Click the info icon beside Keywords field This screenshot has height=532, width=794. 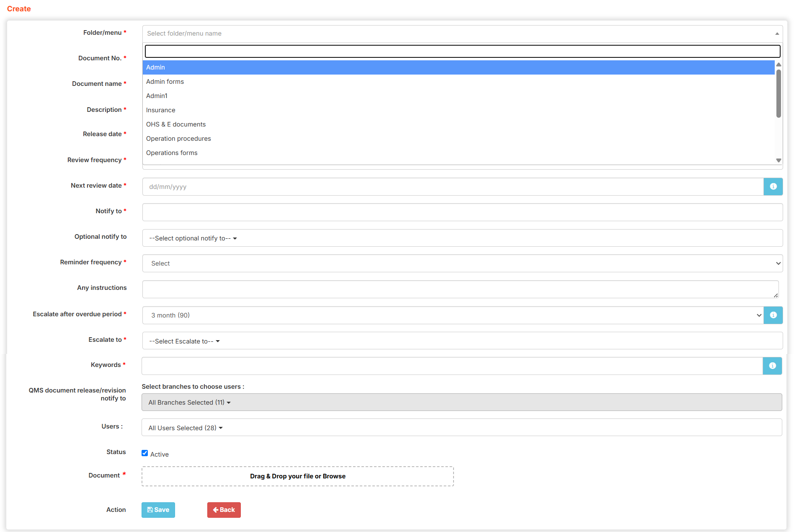tap(772, 366)
